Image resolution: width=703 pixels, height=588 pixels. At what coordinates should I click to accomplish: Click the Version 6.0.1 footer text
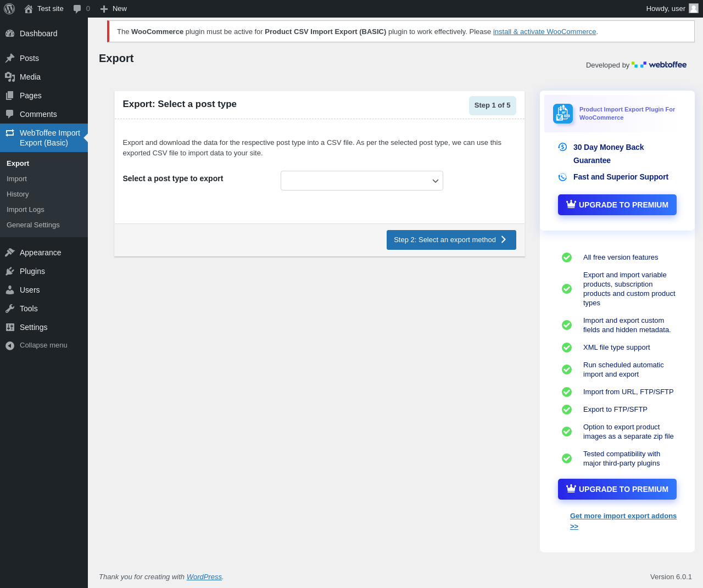[671, 577]
